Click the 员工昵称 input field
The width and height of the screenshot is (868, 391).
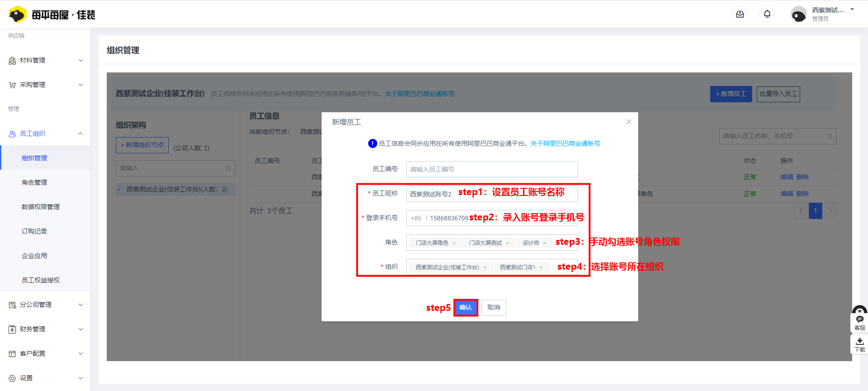492,194
